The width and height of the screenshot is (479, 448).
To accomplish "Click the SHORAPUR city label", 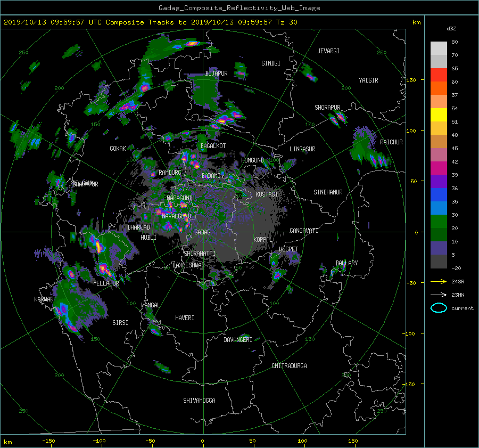I will [x=327, y=107].
